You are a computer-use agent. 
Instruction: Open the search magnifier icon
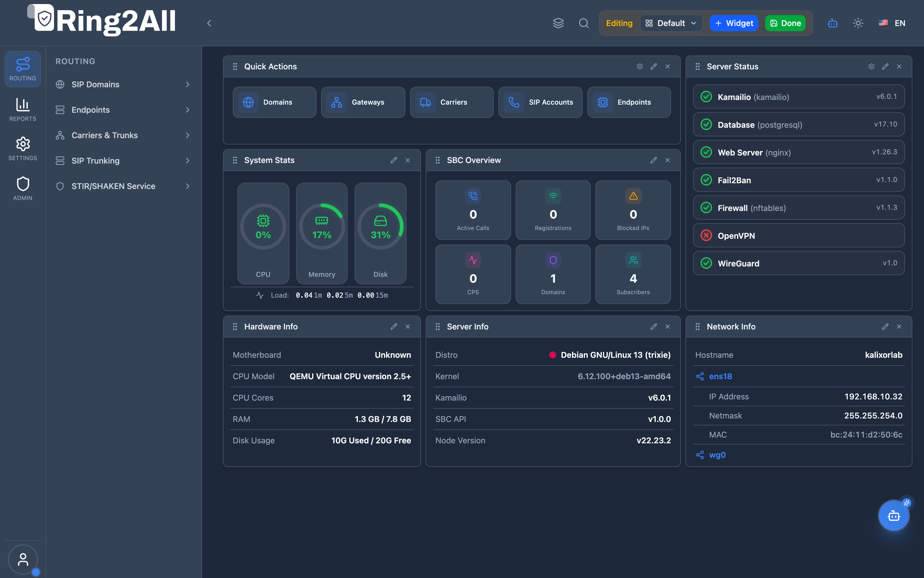[583, 23]
